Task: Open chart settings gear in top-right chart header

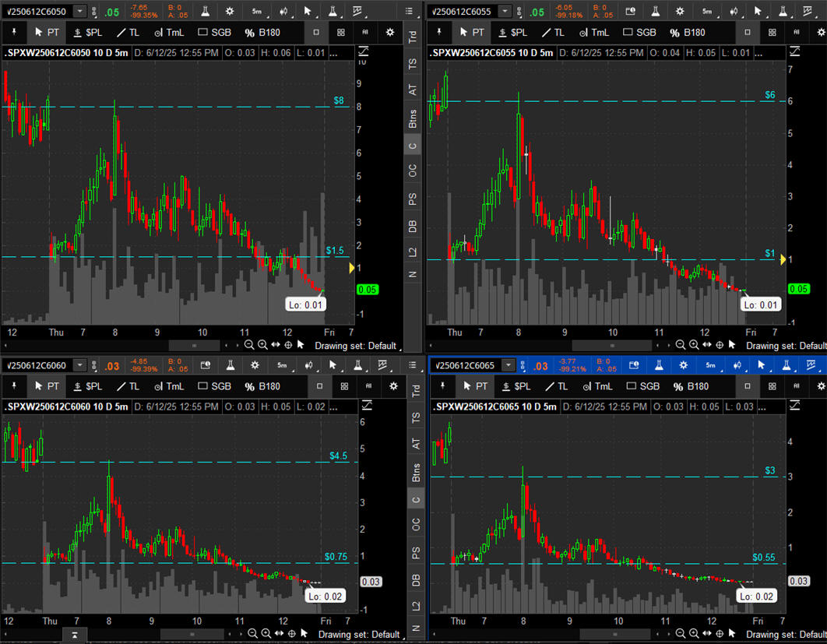Action: coord(682,12)
